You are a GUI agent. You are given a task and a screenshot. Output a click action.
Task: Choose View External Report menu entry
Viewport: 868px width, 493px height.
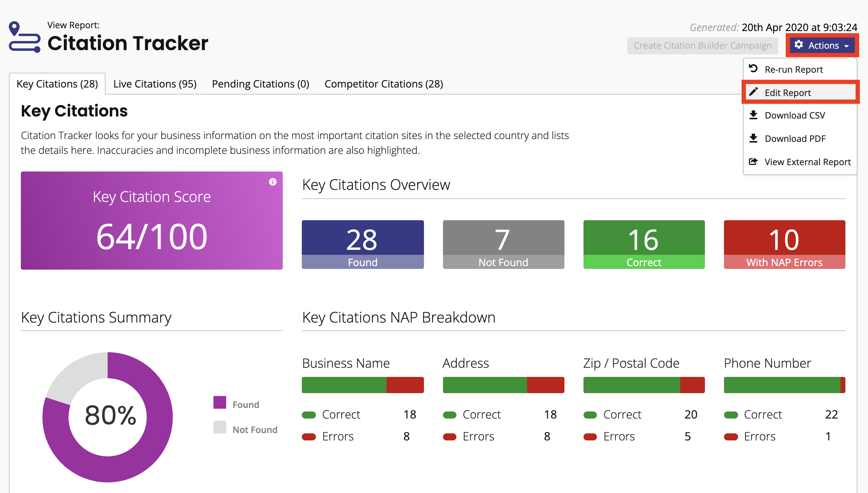coord(800,162)
